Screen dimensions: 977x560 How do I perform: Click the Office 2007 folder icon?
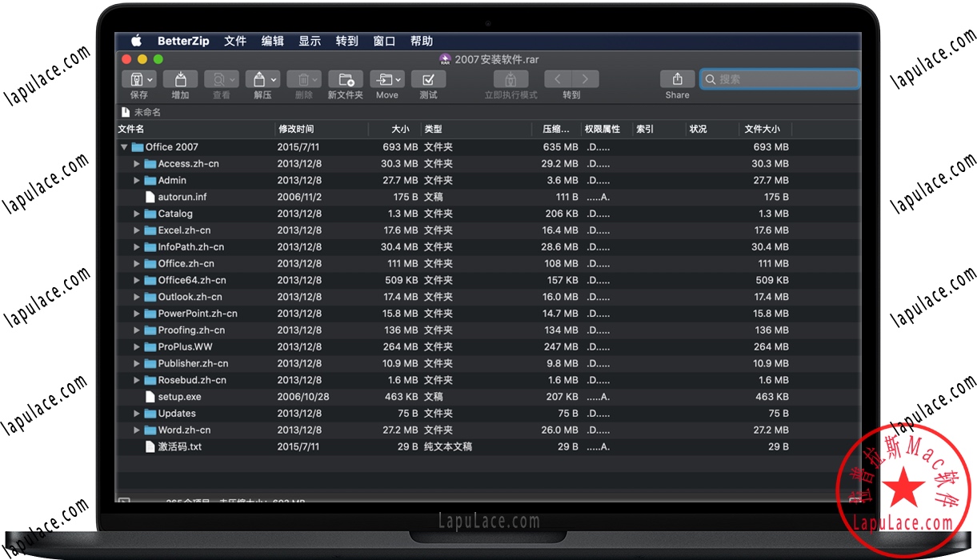[x=137, y=147]
